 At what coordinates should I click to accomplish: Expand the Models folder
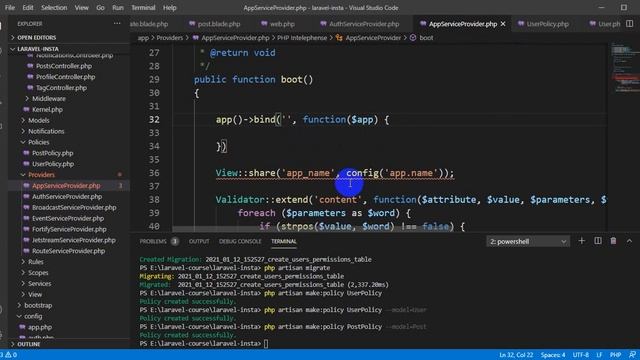pos(38,120)
